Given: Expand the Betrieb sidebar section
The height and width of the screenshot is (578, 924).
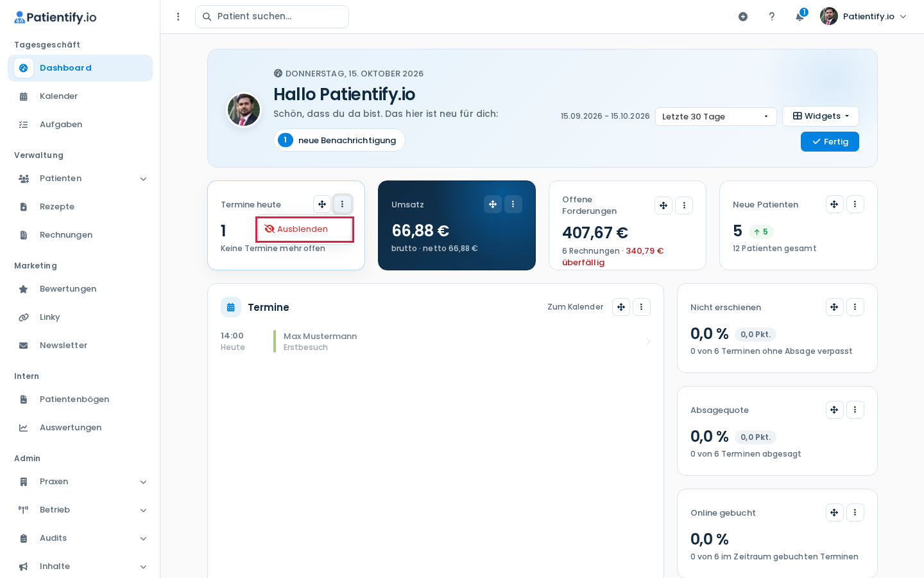Looking at the screenshot, I should [x=80, y=510].
